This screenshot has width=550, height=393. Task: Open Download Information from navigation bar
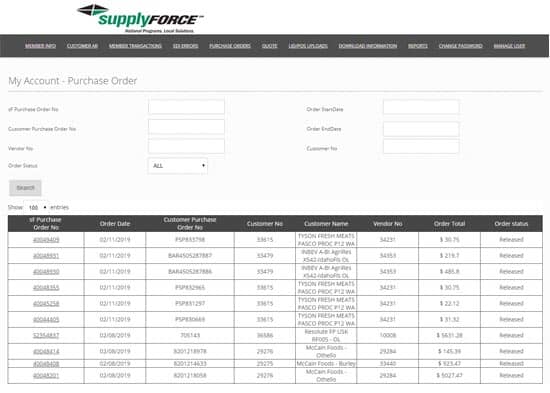pos(368,46)
